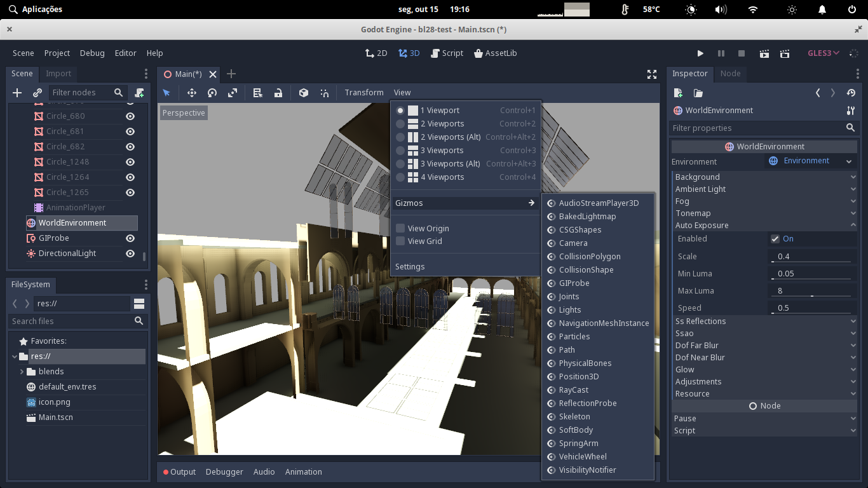Viewport: 868px width, 488px height.
Task: Select the Scale mode tool icon
Action: coord(233,93)
